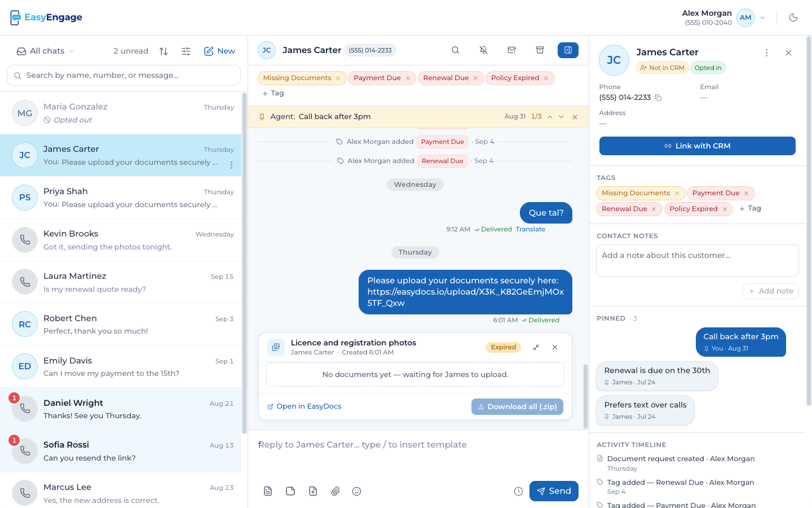This screenshot has height=508, width=812.
Task: Schedule message with the clock icon
Action: tap(518, 491)
